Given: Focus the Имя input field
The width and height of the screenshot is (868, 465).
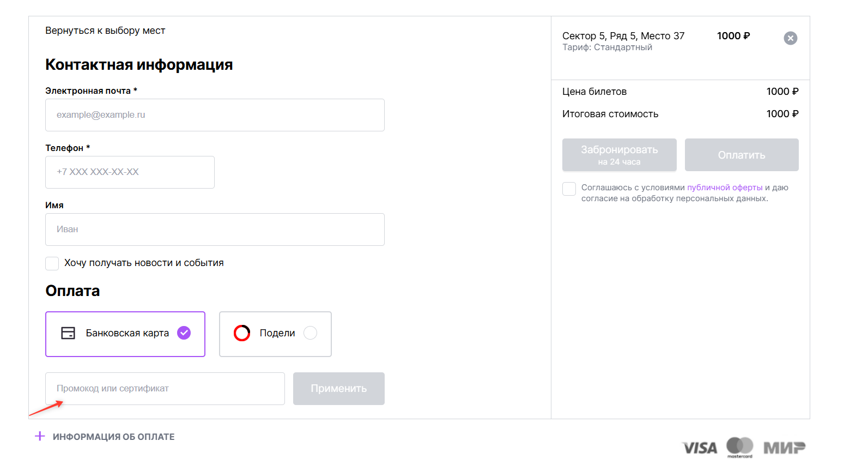Looking at the screenshot, I should [x=215, y=230].
